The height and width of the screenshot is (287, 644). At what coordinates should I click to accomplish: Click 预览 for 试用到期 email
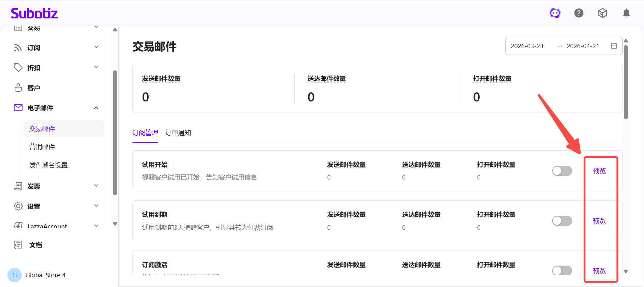coord(599,221)
